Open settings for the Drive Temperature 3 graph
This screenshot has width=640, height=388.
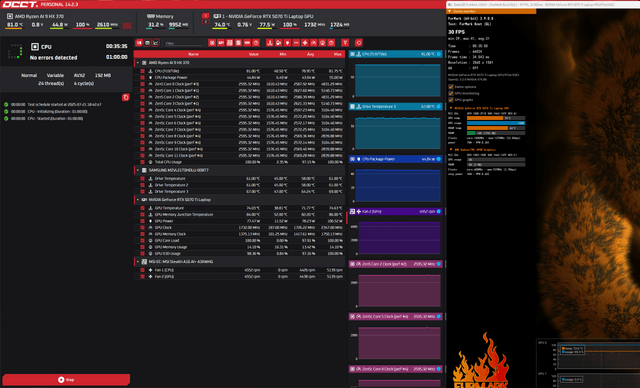click(439, 106)
